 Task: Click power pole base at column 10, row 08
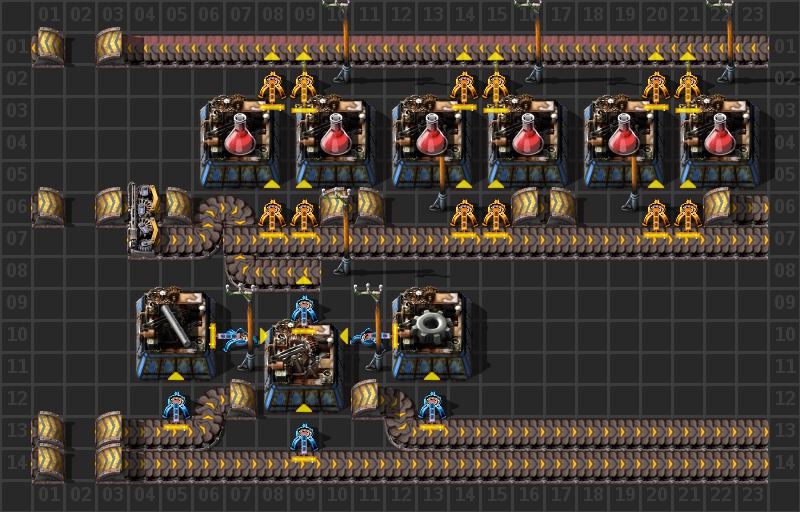point(343,266)
